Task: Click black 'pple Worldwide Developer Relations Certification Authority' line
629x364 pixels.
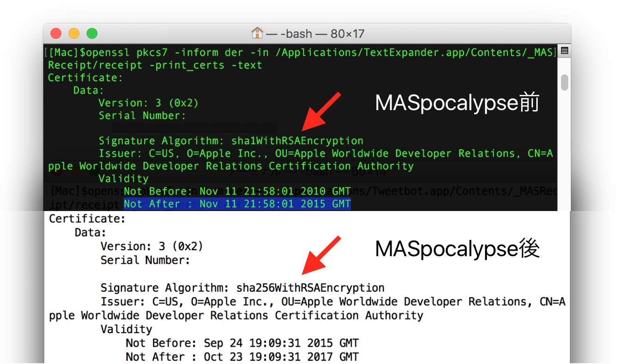Action: [x=236, y=316]
